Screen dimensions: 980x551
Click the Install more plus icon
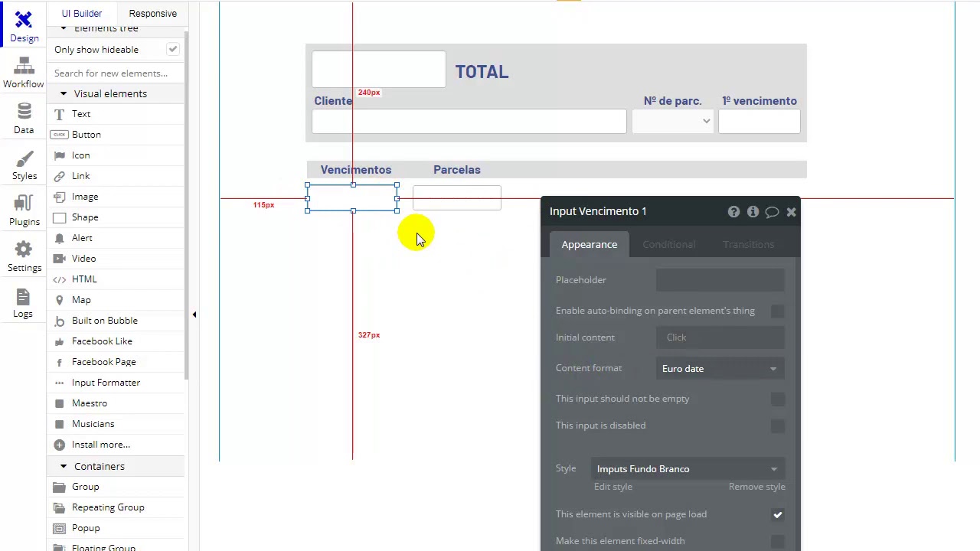pyautogui.click(x=59, y=445)
